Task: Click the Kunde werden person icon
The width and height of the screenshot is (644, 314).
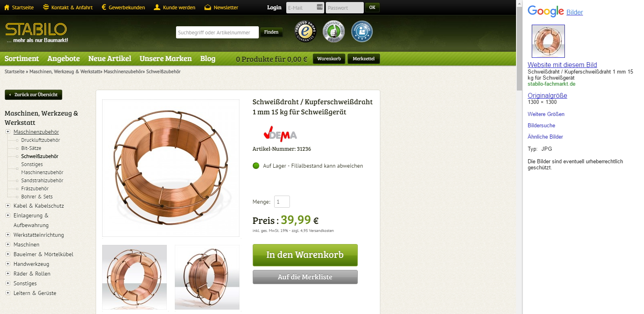Action: (157, 7)
